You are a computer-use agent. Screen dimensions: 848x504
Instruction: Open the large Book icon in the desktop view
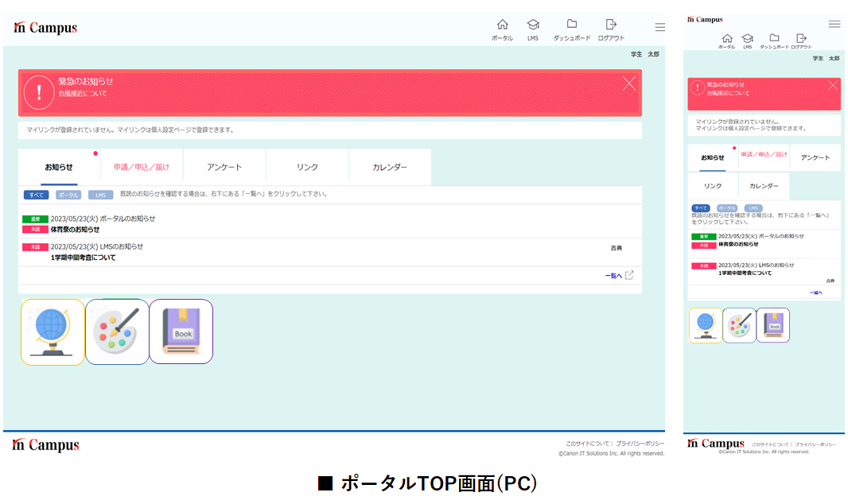(x=181, y=332)
